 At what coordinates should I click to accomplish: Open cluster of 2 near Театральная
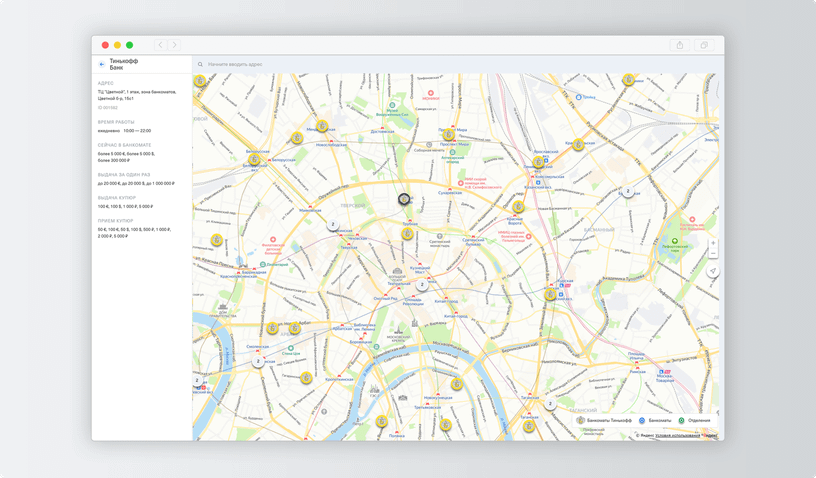422,285
